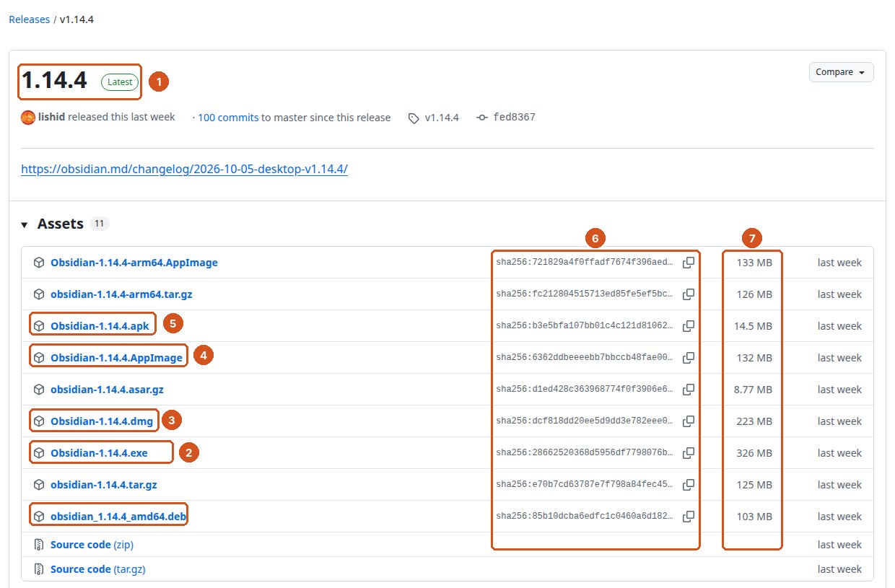Open commit fed8367
Image resolution: width=895 pixels, height=588 pixels.
click(514, 118)
